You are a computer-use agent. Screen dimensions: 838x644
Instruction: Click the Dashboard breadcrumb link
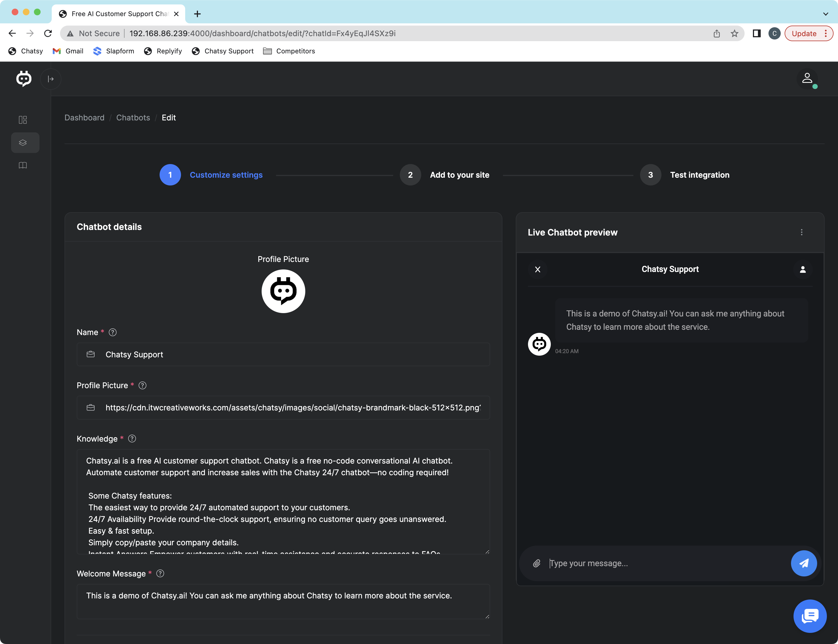click(84, 118)
